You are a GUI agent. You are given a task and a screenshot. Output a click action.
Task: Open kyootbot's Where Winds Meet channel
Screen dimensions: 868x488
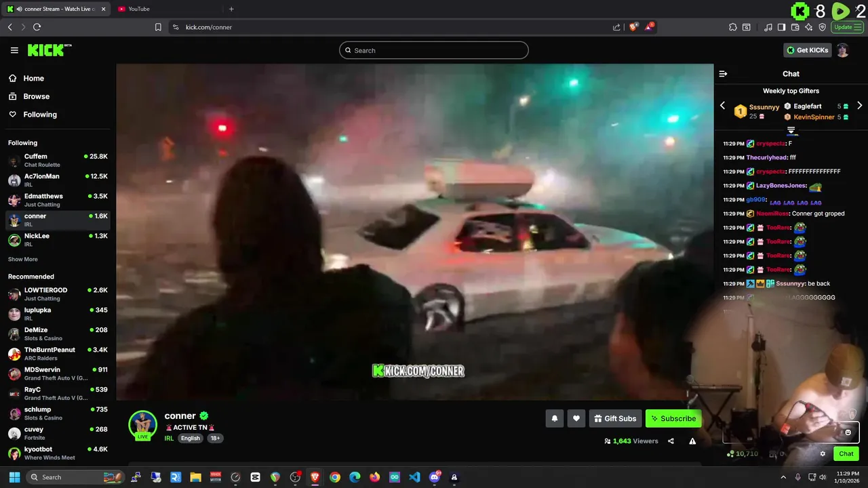[58, 453]
